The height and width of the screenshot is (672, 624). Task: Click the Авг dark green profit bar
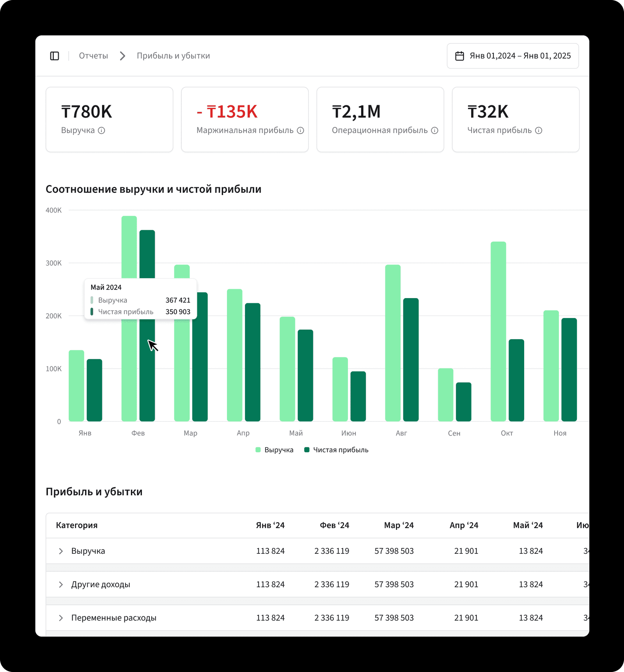[x=411, y=359]
